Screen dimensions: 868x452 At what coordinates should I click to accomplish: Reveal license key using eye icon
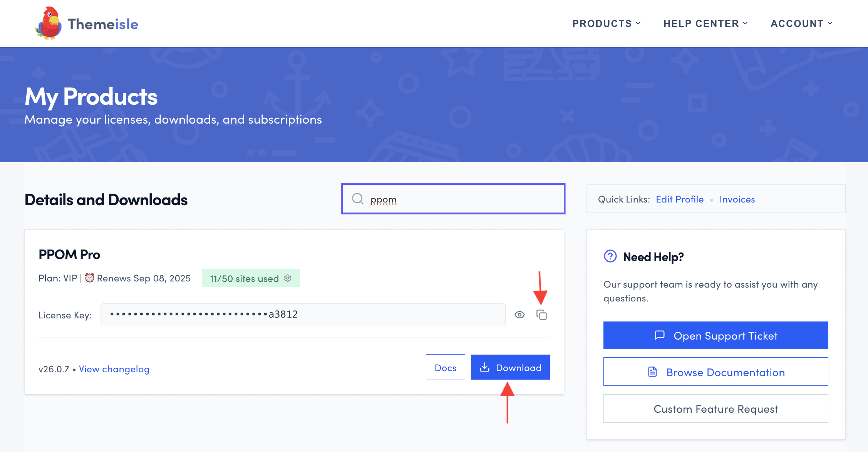point(519,315)
